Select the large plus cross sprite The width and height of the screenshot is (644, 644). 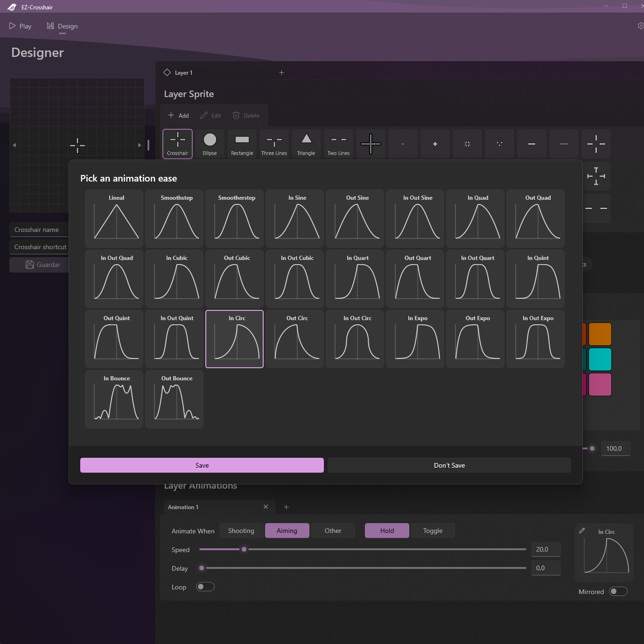click(x=371, y=144)
